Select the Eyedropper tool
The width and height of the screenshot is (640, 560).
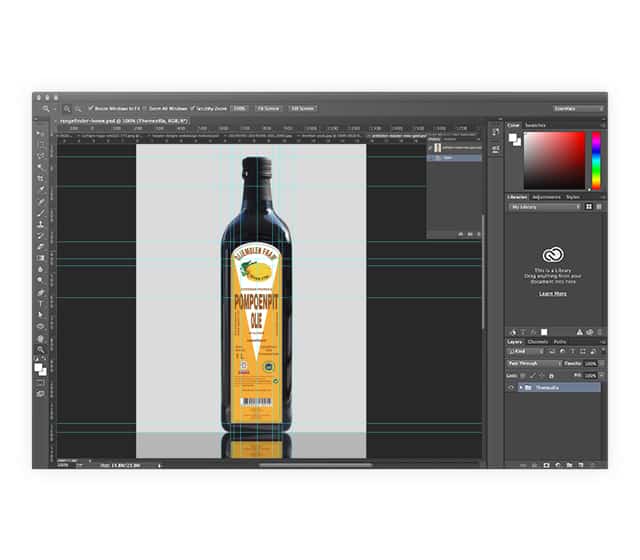(x=40, y=189)
